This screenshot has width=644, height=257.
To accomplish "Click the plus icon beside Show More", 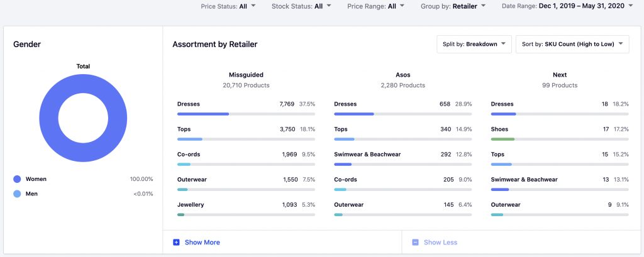I will (176, 243).
